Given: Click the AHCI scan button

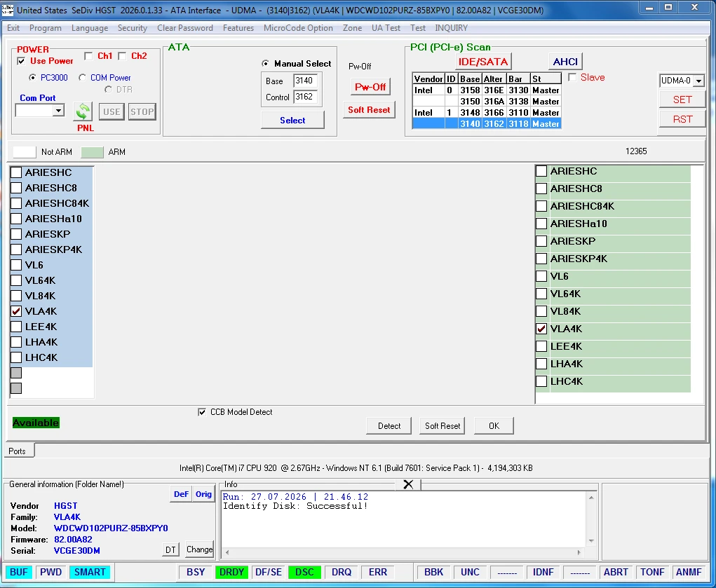Looking at the screenshot, I should point(565,62).
